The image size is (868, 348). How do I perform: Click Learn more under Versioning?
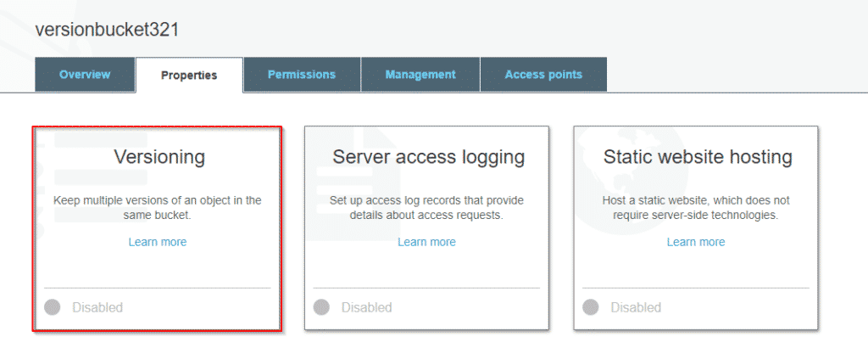tap(157, 242)
